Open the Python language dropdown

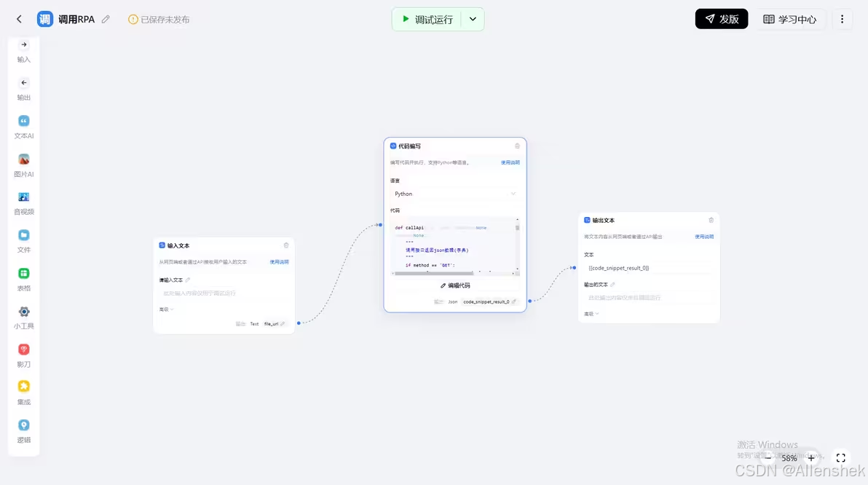(x=454, y=194)
